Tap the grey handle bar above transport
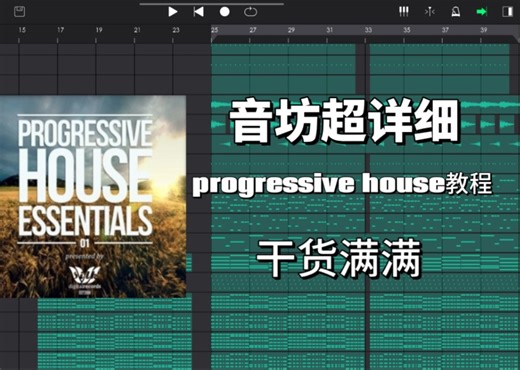 pyautogui.click(x=212, y=4)
